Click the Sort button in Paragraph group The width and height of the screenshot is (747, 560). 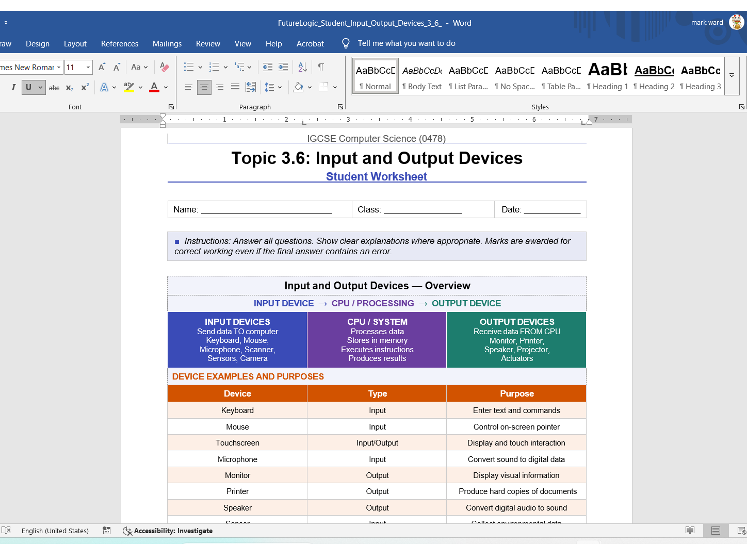point(303,67)
